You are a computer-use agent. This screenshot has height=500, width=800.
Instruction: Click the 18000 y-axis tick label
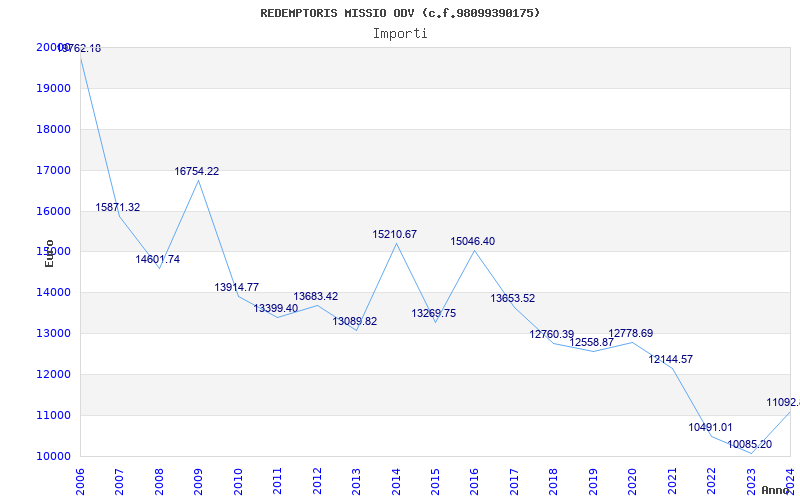pos(54,129)
